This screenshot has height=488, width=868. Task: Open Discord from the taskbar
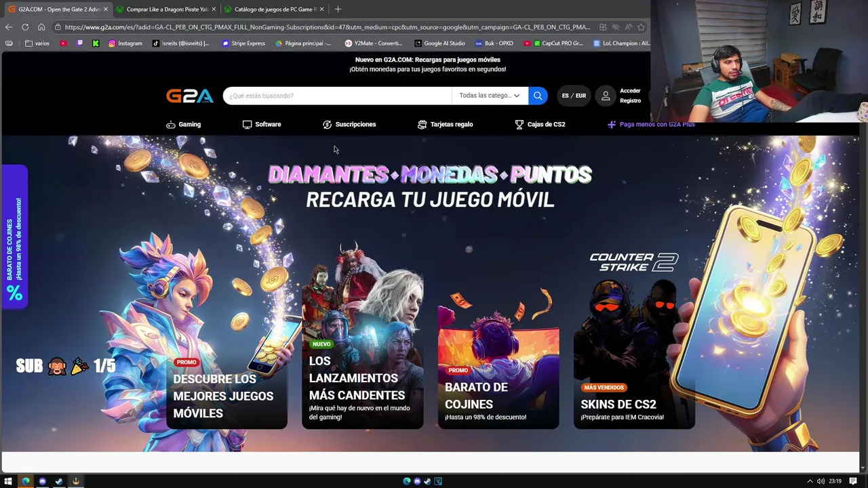coord(42,481)
